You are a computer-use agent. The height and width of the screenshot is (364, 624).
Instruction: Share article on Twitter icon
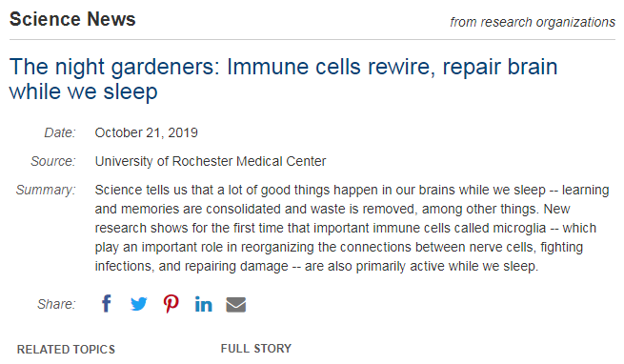point(139,304)
